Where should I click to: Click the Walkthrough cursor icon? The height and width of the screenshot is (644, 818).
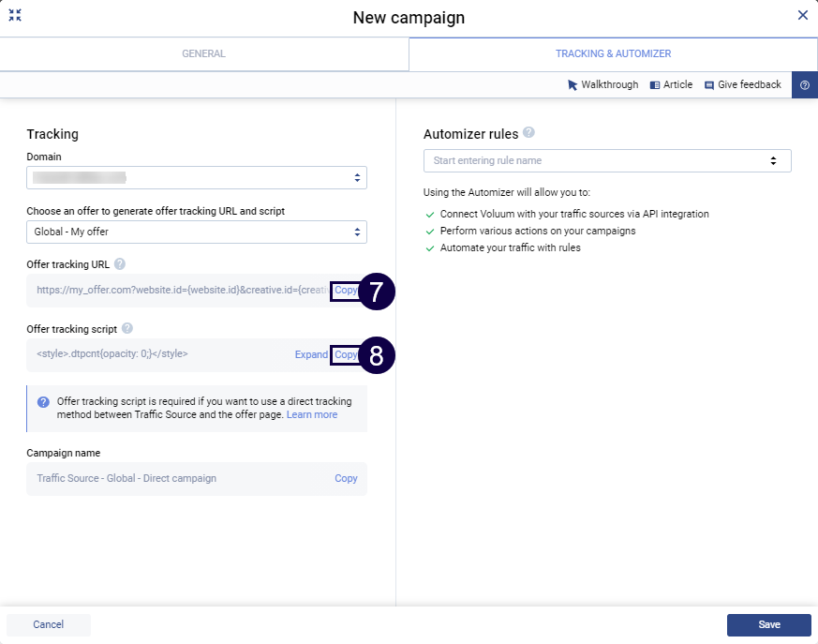click(573, 85)
